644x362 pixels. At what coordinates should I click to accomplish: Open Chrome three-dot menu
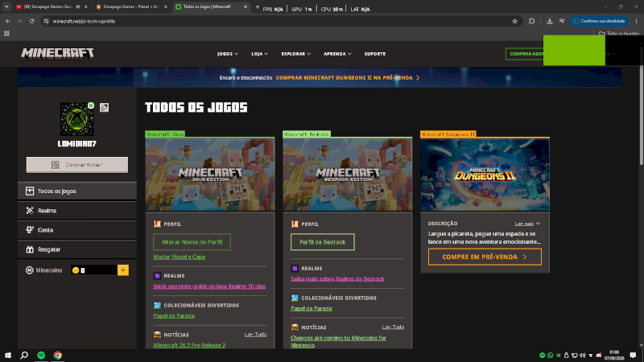click(x=636, y=21)
